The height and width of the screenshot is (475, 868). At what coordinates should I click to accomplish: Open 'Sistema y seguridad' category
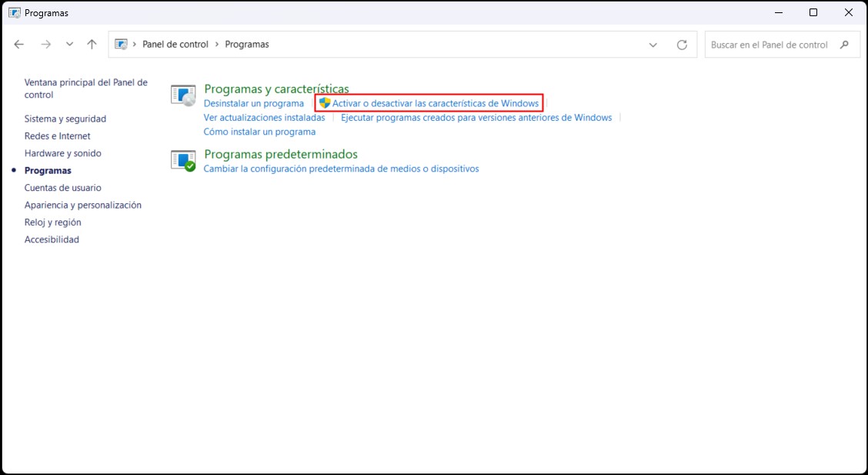65,119
